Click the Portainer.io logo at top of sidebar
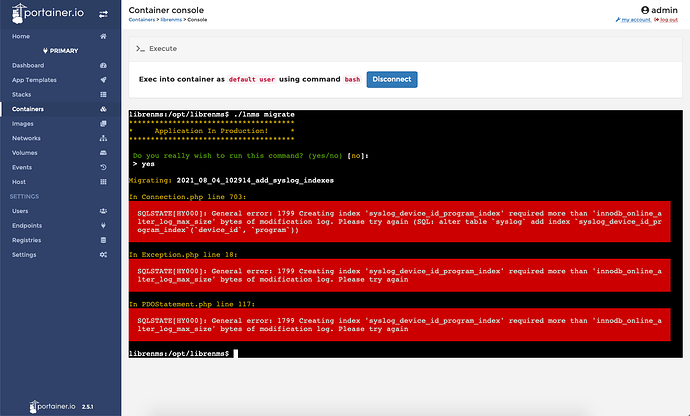Image resolution: width=690 pixels, height=416 pixels. 48,13
